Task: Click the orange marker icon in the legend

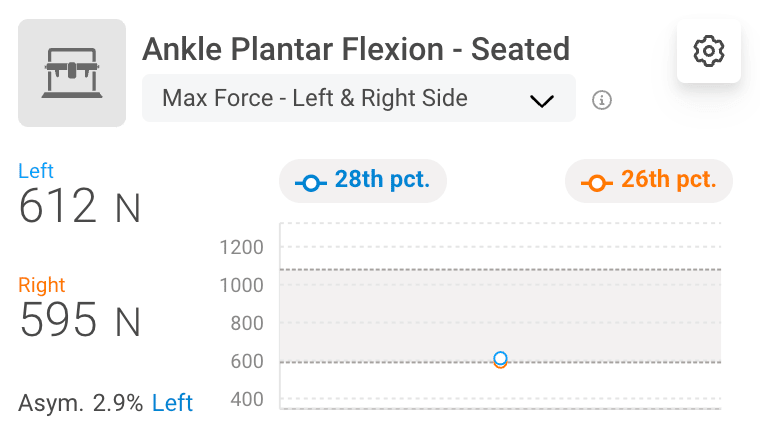Action: [x=597, y=183]
